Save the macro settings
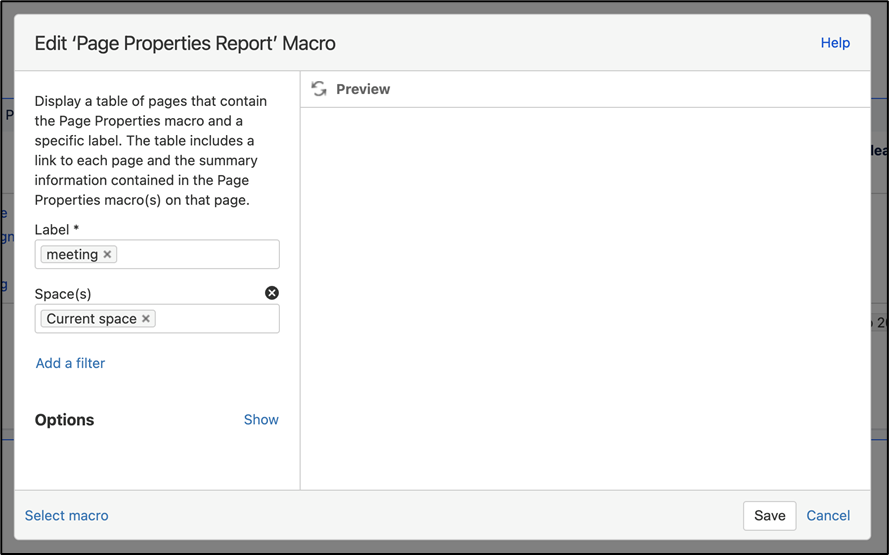 (x=769, y=515)
